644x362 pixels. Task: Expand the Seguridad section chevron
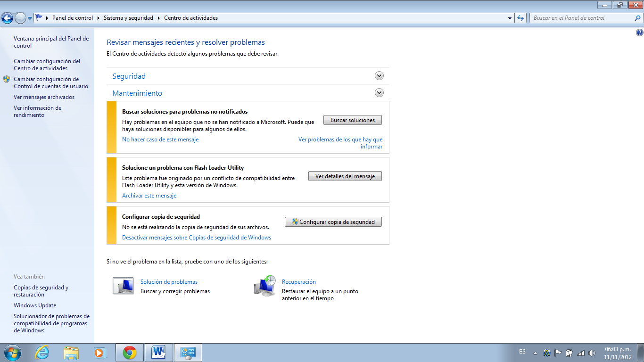[379, 75]
